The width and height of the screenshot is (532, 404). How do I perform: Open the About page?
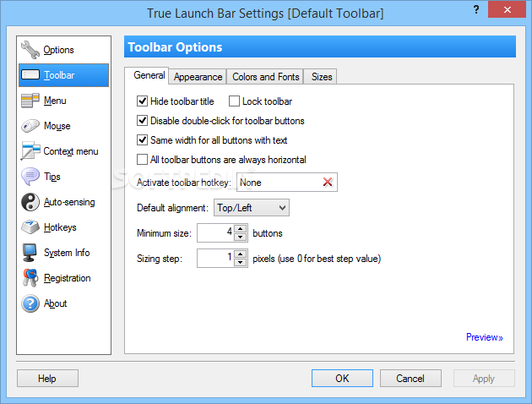[x=55, y=303]
